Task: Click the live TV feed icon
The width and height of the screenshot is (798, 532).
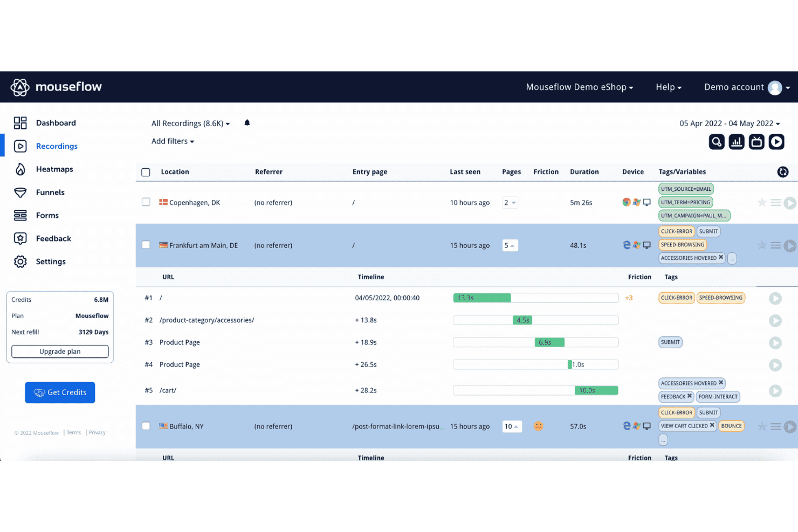Action: click(756, 142)
